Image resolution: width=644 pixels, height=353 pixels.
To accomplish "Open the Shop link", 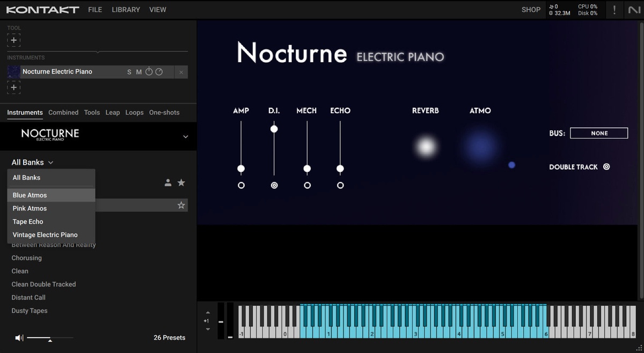I will click(x=531, y=10).
